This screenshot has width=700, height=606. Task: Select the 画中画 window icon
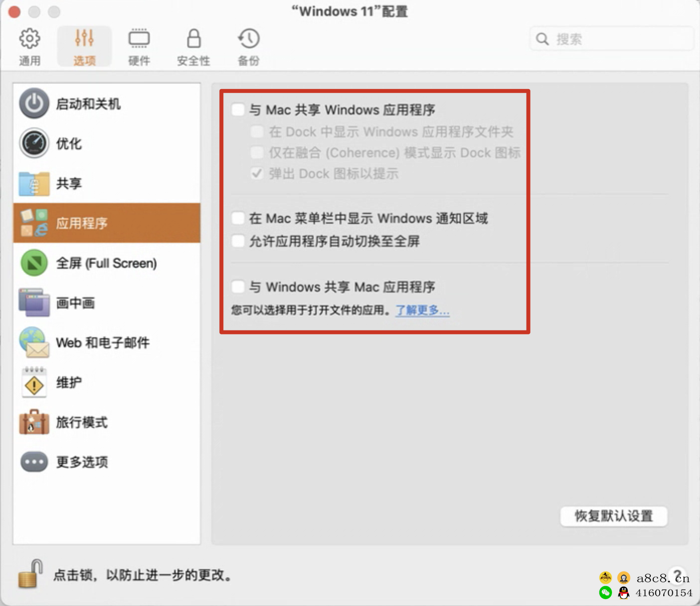(x=34, y=303)
